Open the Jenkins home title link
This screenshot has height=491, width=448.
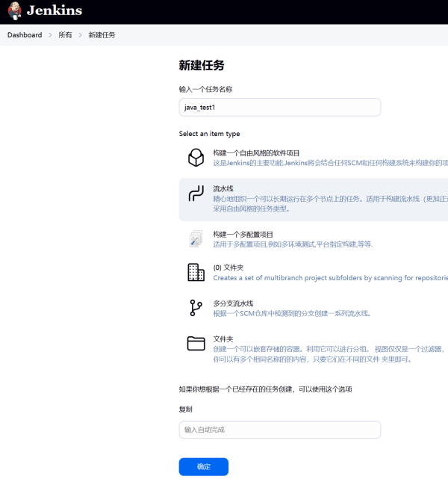(x=55, y=10)
